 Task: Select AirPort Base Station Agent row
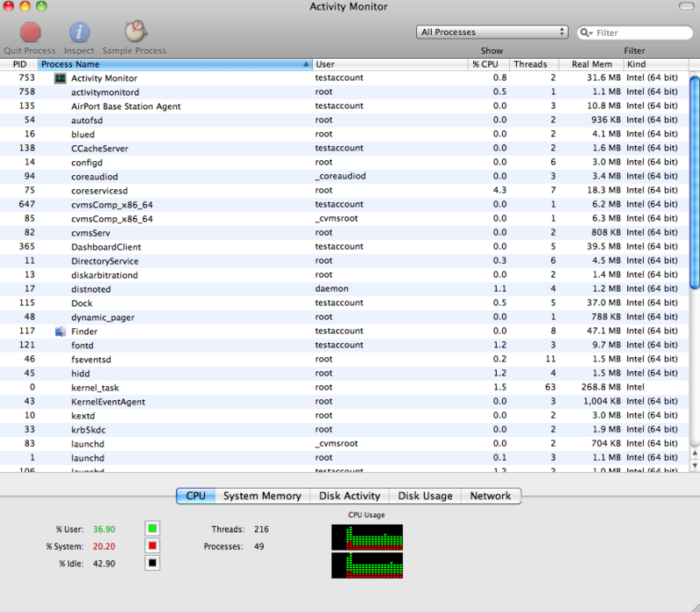344,106
